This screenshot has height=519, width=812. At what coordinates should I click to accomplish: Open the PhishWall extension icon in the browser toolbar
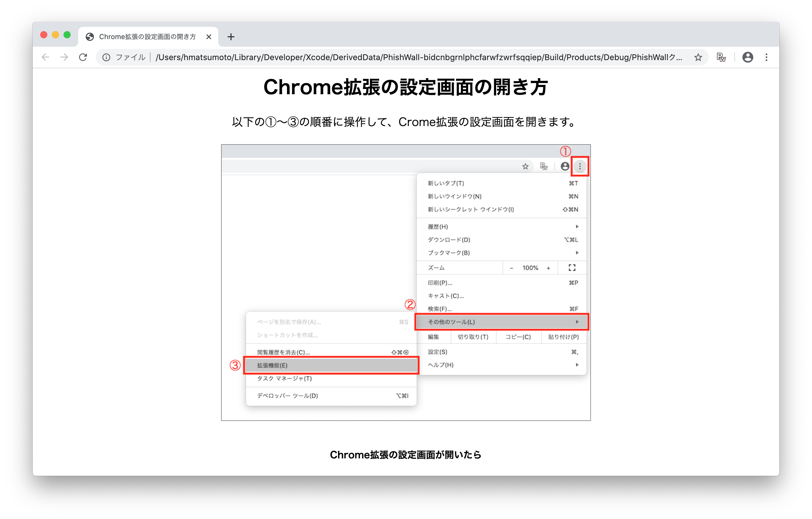[x=721, y=58]
